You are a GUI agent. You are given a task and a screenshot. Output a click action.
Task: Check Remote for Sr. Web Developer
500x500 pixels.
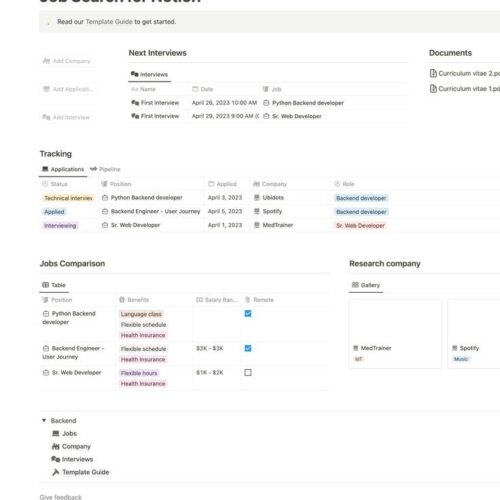[248, 372]
